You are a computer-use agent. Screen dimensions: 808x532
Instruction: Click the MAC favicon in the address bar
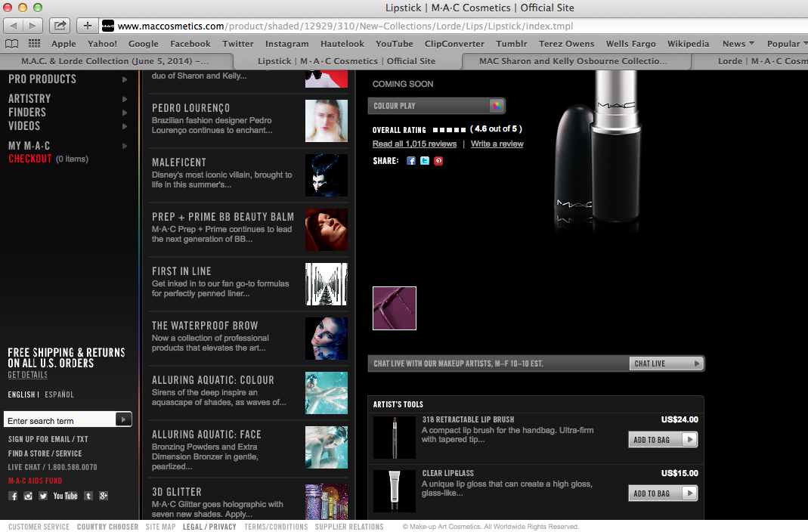click(107, 26)
